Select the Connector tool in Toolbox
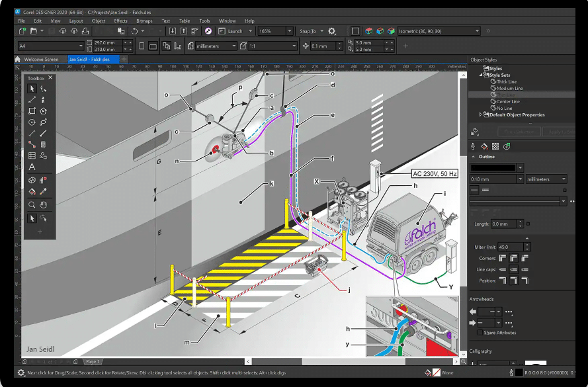The width and height of the screenshot is (588, 387). pyautogui.click(x=32, y=144)
